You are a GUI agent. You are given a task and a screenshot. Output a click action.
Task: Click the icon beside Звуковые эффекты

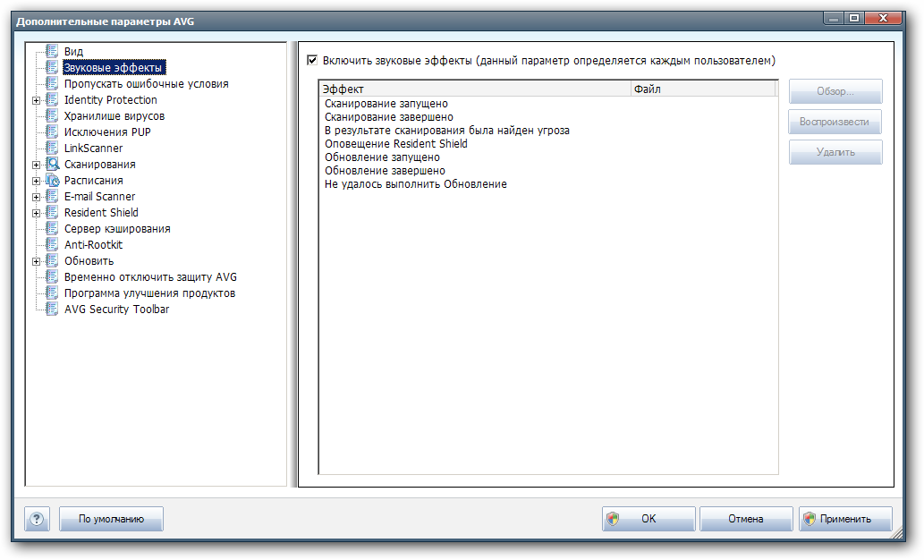[x=52, y=67]
